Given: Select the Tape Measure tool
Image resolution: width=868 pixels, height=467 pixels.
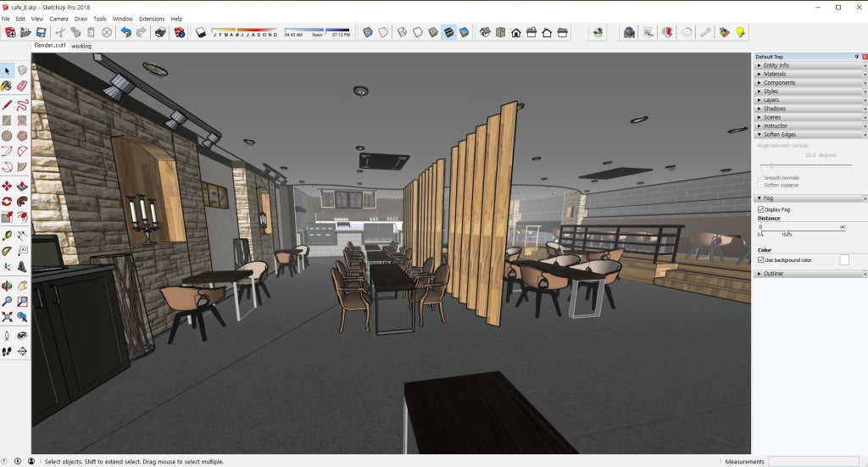Looking at the screenshot, I should pos(7,236).
